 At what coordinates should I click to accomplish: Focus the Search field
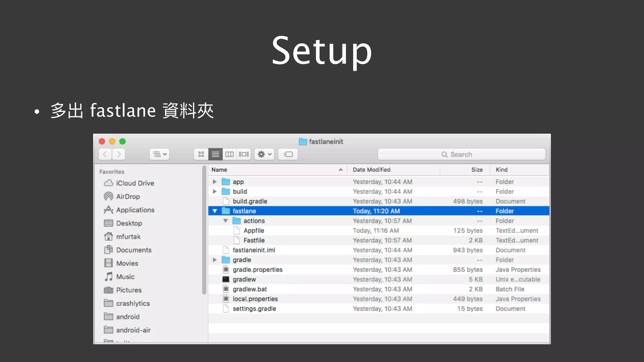[x=461, y=154]
